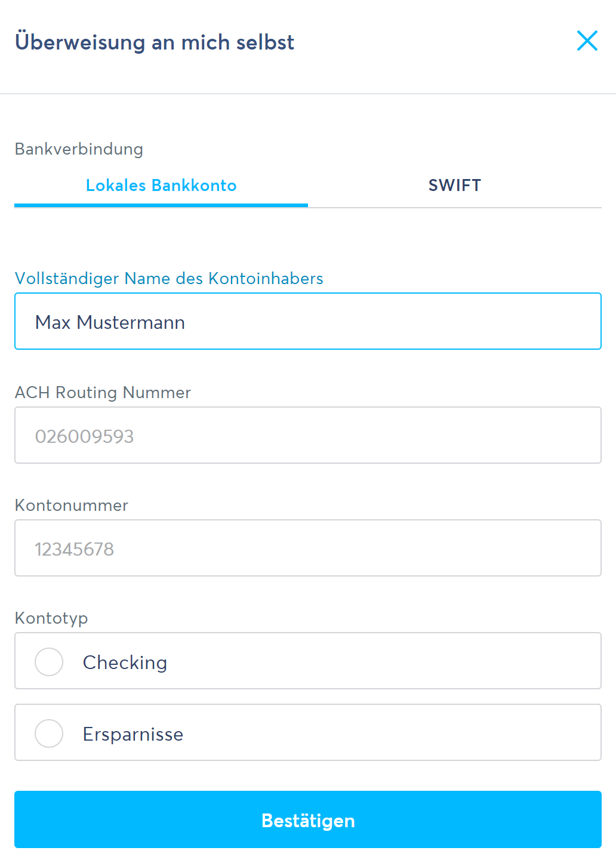Open the SWIFT tab

tap(454, 186)
